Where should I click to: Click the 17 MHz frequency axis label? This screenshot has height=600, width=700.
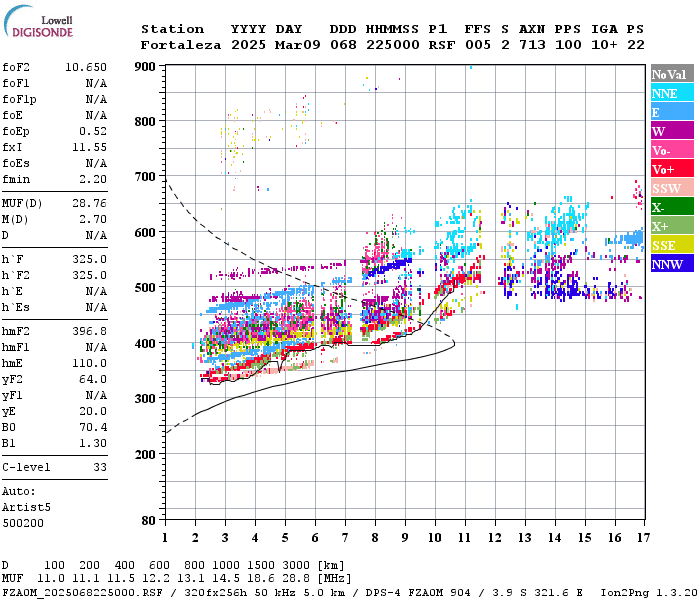(x=643, y=538)
